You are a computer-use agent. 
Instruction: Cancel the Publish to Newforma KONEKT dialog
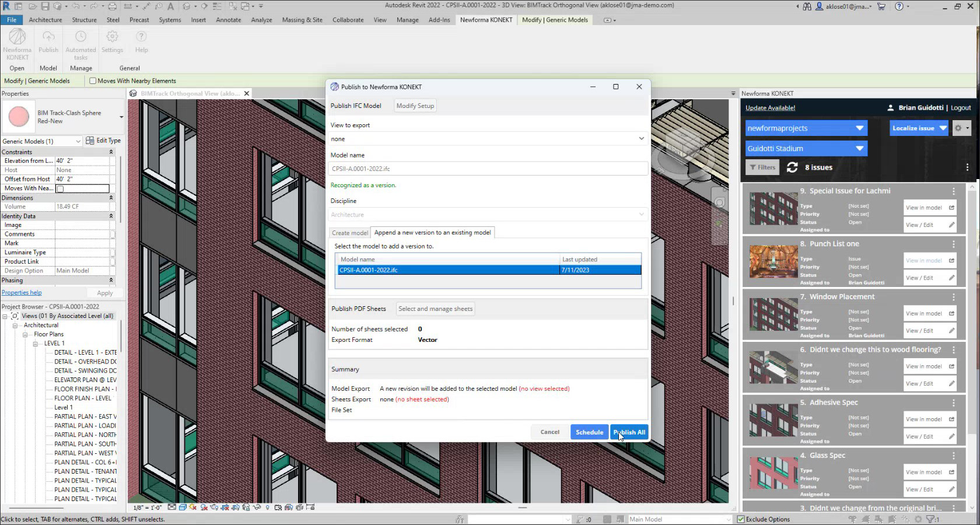(549, 432)
